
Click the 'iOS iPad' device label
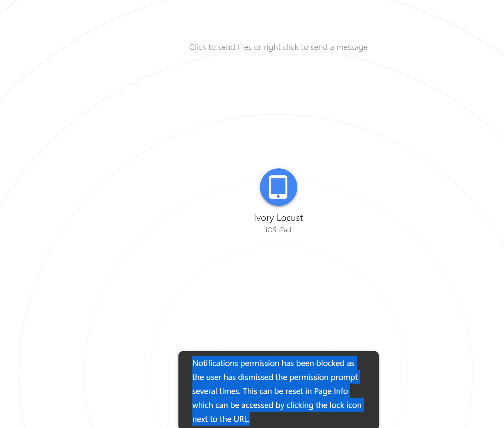tap(278, 230)
